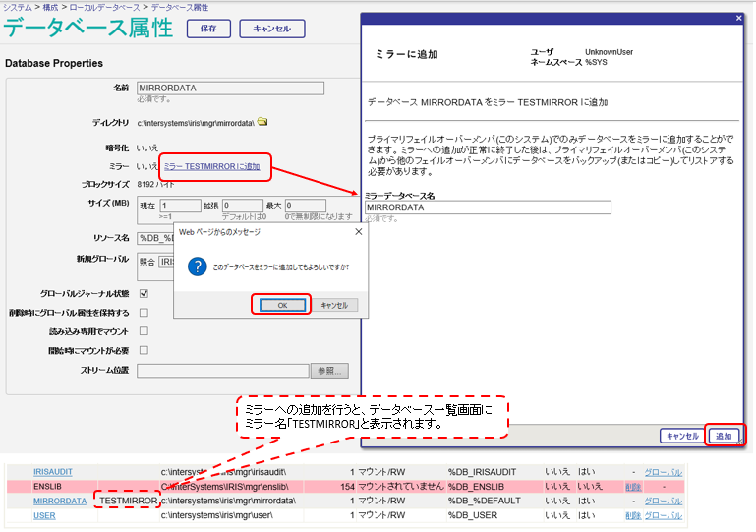Screen dimensions: 756x532
Task: Click the folder icon beside the directory path
Action: [x=262, y=123]
